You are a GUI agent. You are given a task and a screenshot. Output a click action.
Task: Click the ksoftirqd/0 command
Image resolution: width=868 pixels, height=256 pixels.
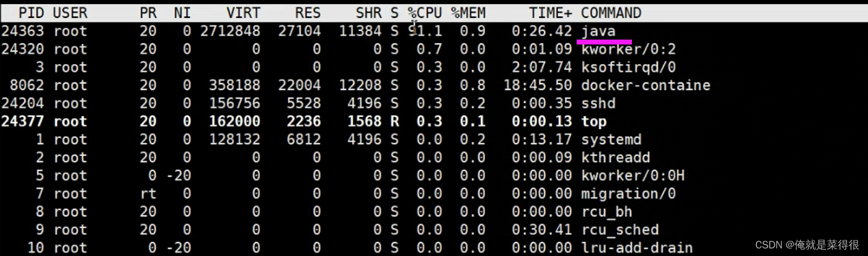628,67
